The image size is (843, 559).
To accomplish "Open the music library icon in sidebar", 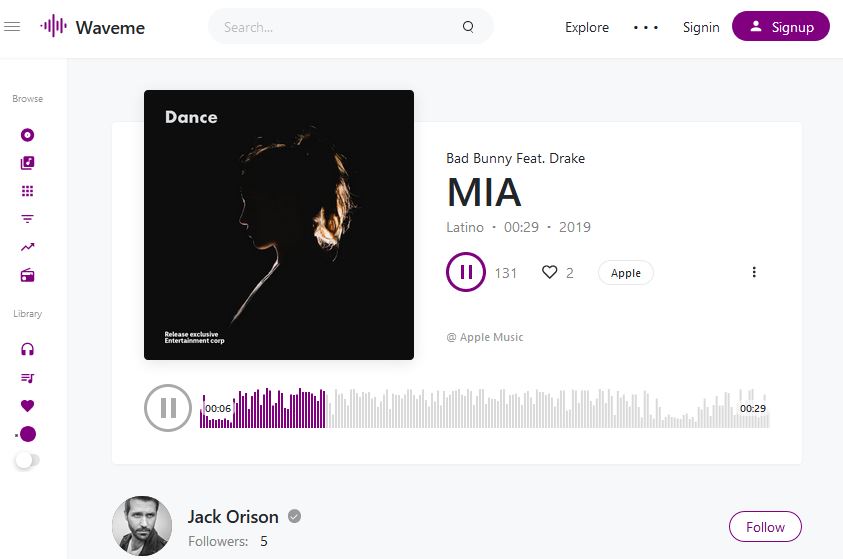I will click(x=27, y=163).
